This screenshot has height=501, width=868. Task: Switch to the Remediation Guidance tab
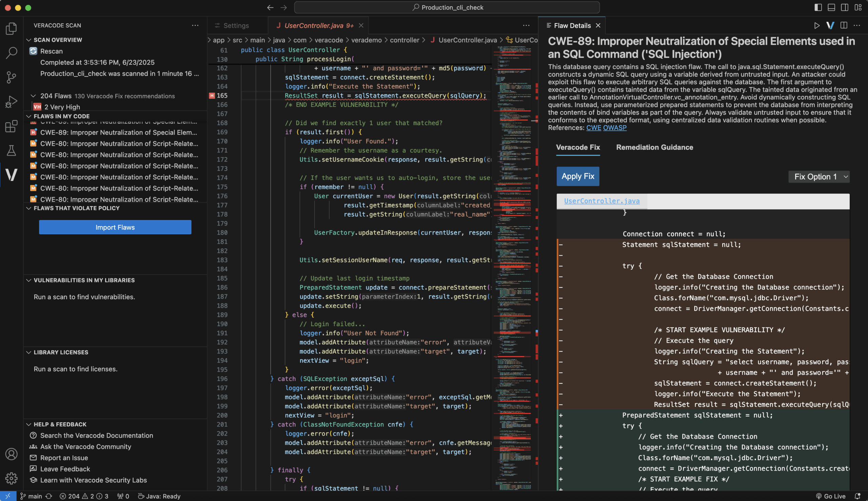654,147
